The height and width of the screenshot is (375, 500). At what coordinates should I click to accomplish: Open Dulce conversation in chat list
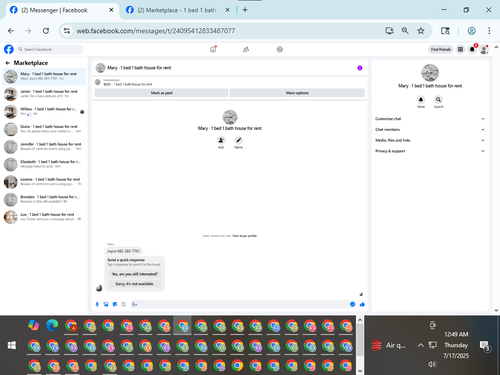click(44, 129)
